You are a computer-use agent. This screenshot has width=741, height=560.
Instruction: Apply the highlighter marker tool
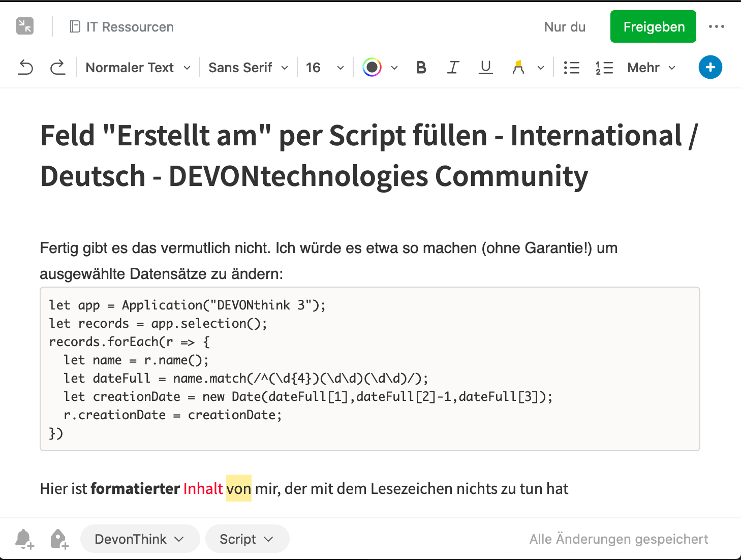[x=518, y=67]
